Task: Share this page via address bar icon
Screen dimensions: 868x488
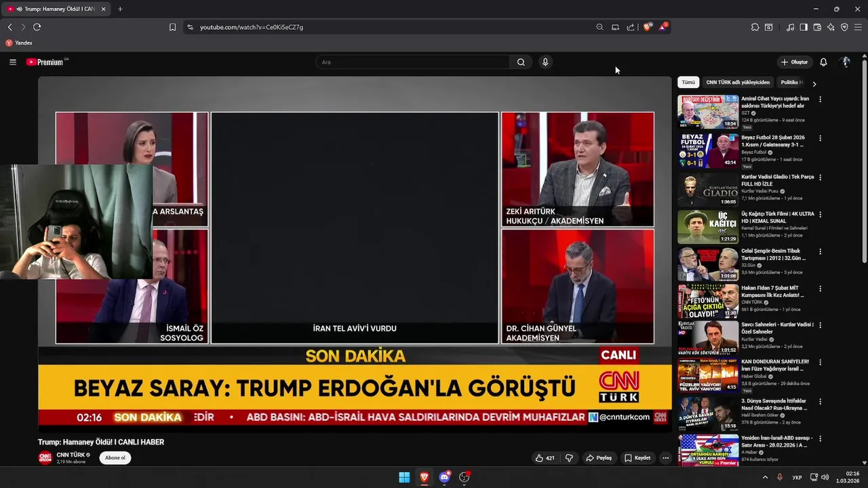Action: [x=631, y=27]
